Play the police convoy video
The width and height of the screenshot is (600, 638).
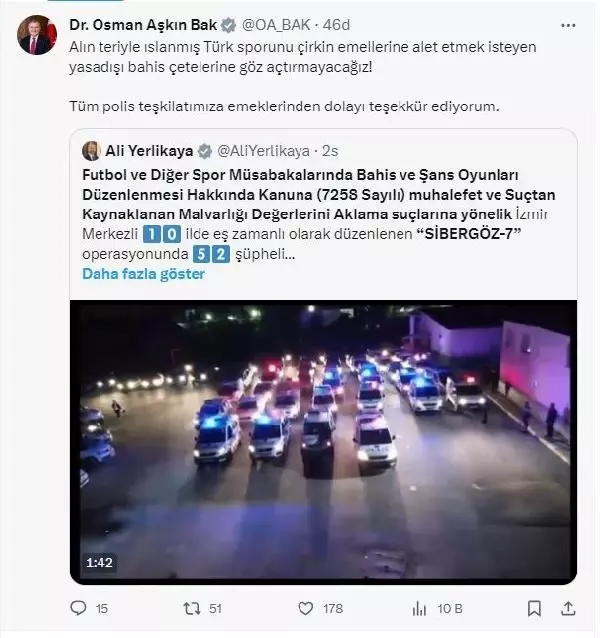coord(323,440)
